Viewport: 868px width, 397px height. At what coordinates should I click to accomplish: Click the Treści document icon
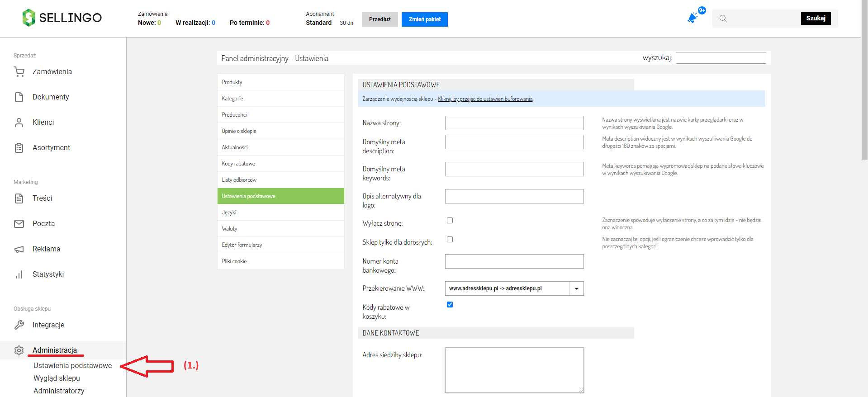tap(19, 198)
